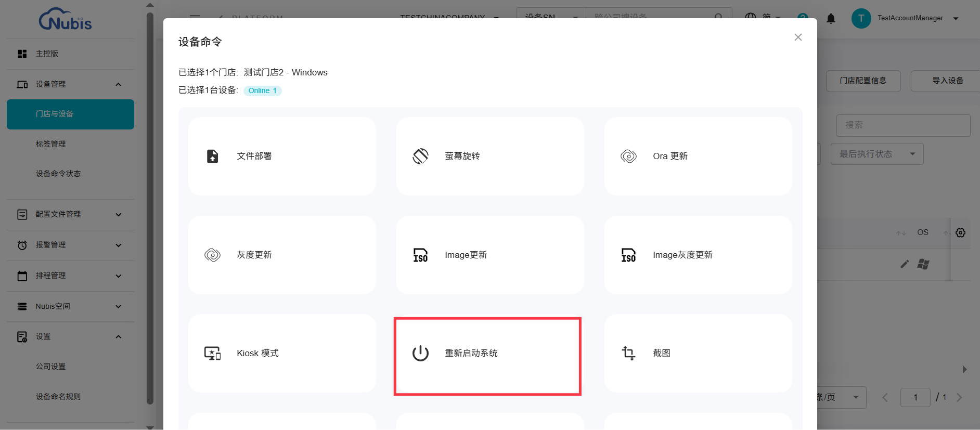Click the pencil edit icon in table row
The image size is (980, 430).
click(905, 264)
